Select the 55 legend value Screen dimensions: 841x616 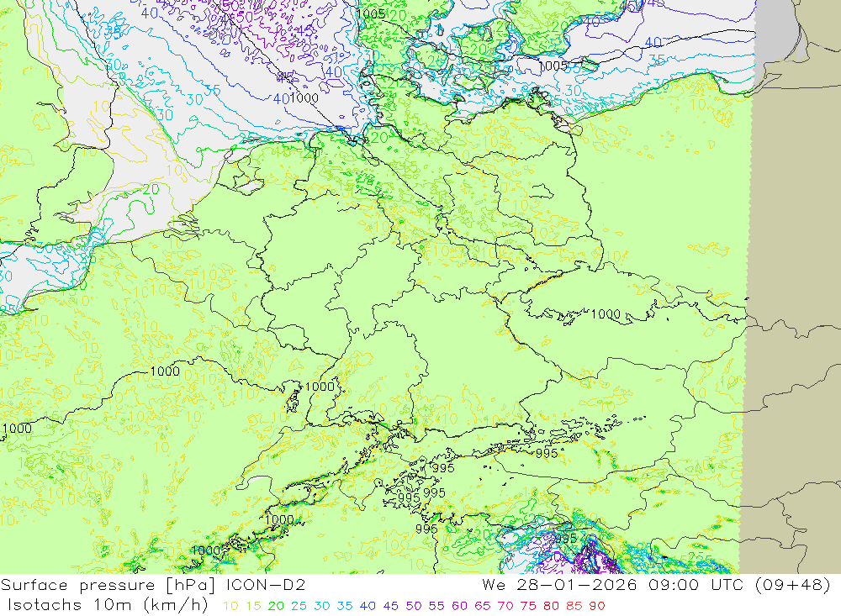pyautogui.click(x=436, y=606)
